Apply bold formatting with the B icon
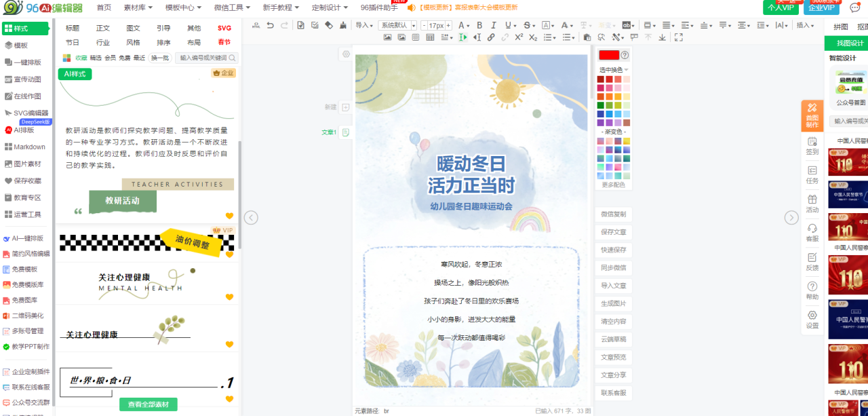 pos(479,25)
